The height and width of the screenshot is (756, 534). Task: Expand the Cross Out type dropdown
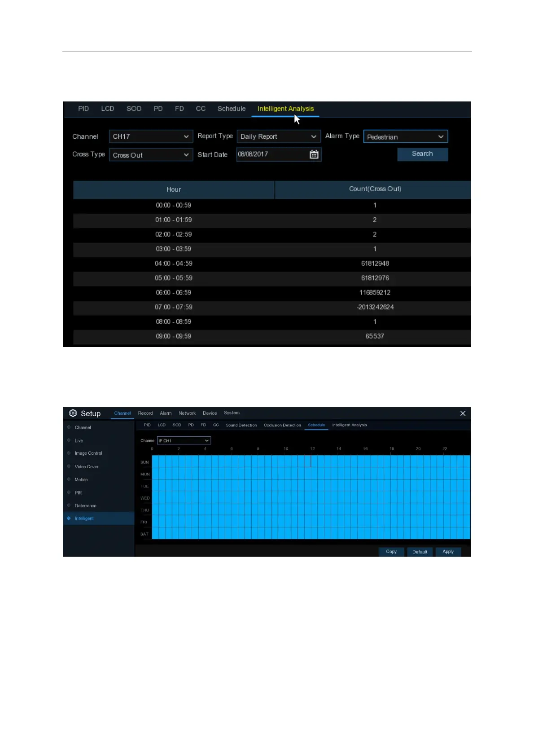coord(151,155)
